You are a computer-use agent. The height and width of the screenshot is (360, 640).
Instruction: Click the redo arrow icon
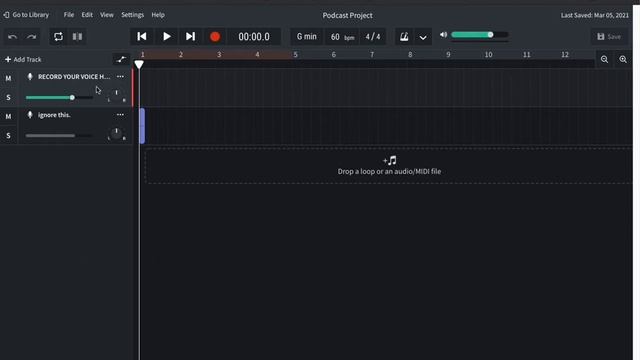coord(31,37)
